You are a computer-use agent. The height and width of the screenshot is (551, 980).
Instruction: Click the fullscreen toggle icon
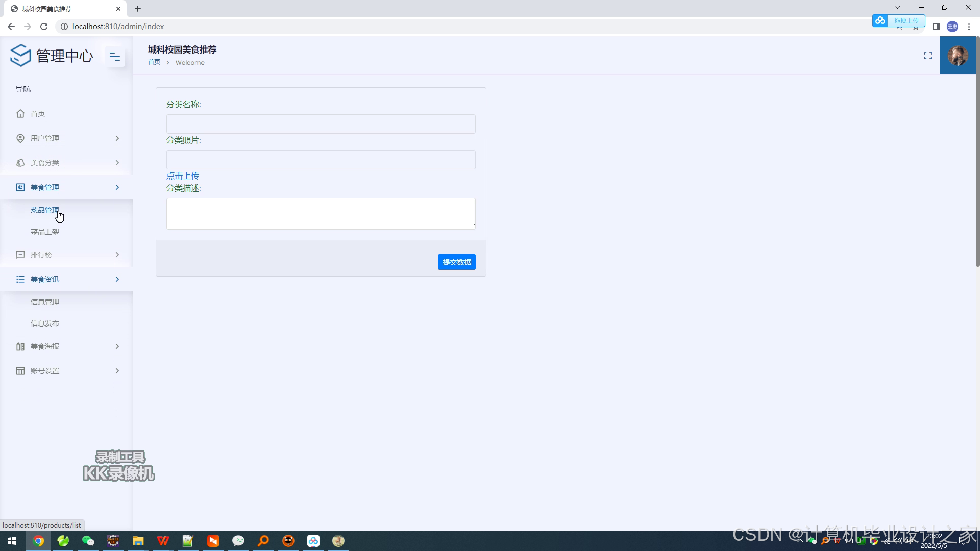pyautogui.click(x=927, y=56)
